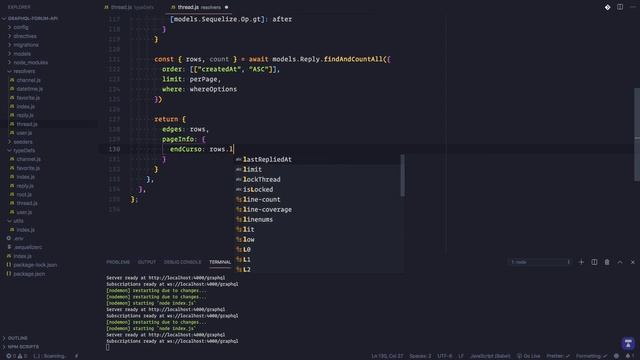Click the JS icon beside resolvers channel.js

12,80
